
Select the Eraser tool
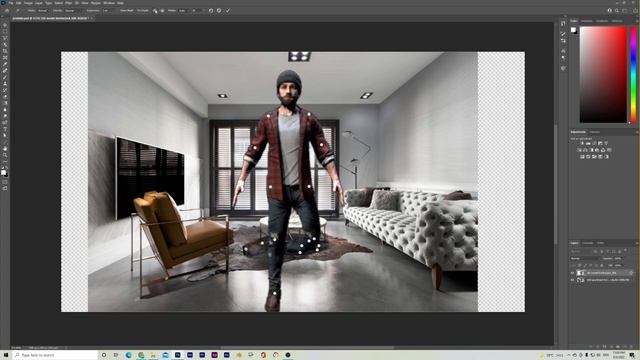(5, 97)
